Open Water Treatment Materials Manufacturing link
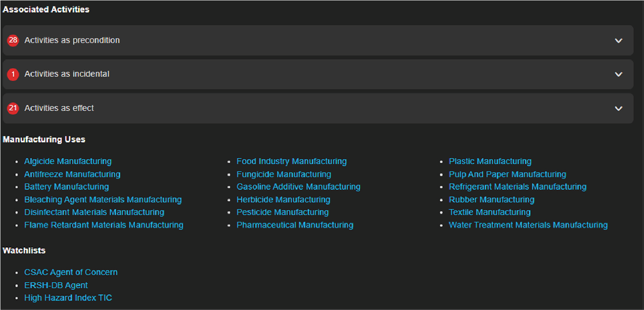 pyautogui.click(x=529, y=225)
